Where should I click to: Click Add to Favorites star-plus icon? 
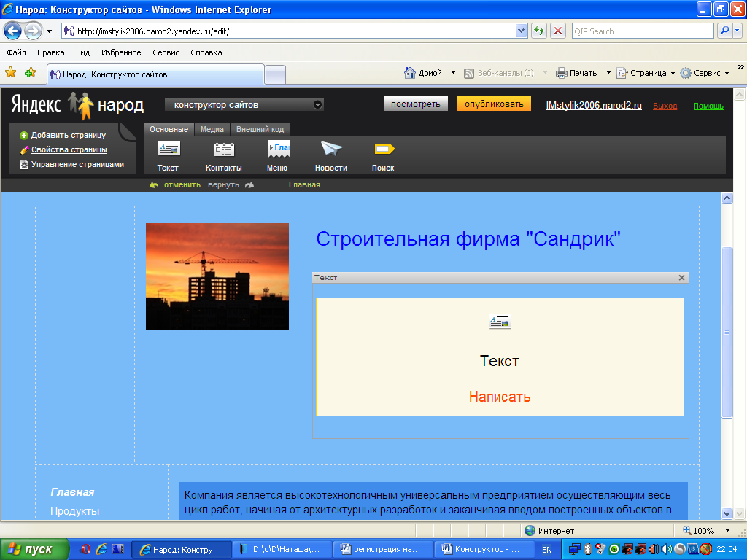tap(31, 73)
